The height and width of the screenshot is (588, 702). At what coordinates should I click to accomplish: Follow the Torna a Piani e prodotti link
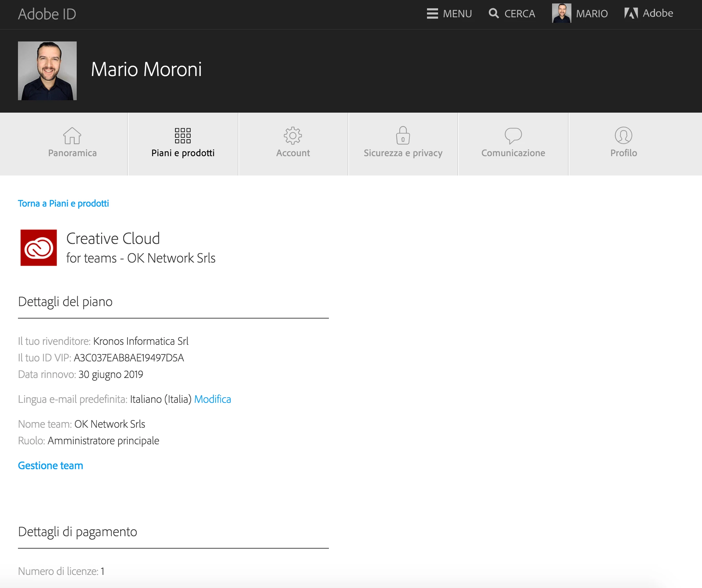(x=64, y=203)
